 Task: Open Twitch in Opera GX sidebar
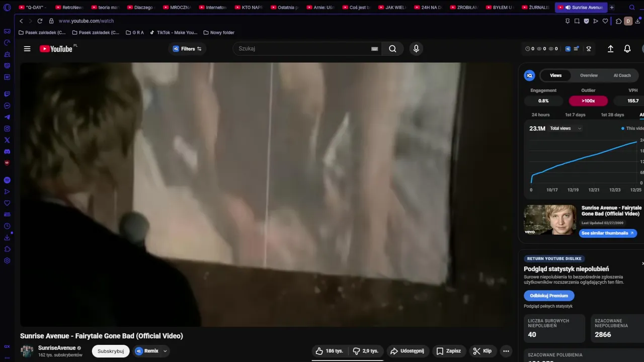[7, 94]
